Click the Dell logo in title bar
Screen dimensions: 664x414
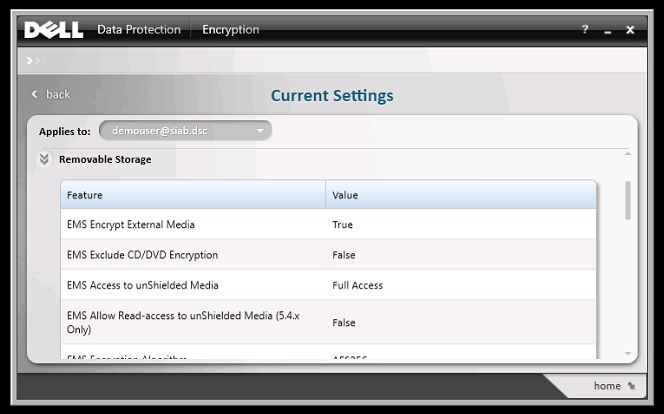point(53,30)
